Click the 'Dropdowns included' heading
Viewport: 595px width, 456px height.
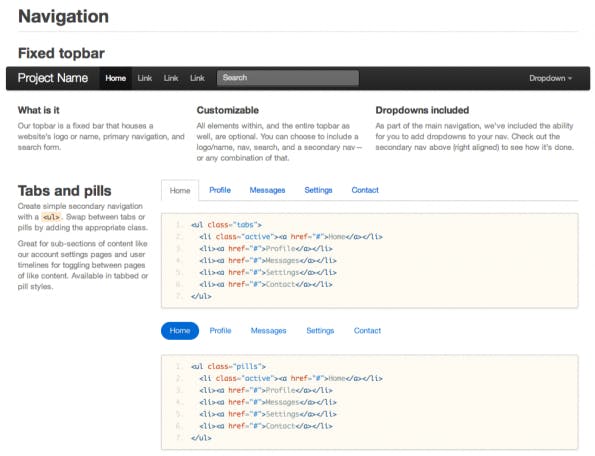pos(422,110)
